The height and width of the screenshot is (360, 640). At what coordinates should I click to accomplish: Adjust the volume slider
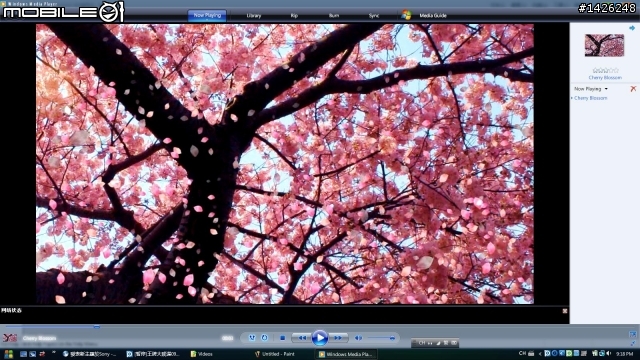[x=381, y=338]
